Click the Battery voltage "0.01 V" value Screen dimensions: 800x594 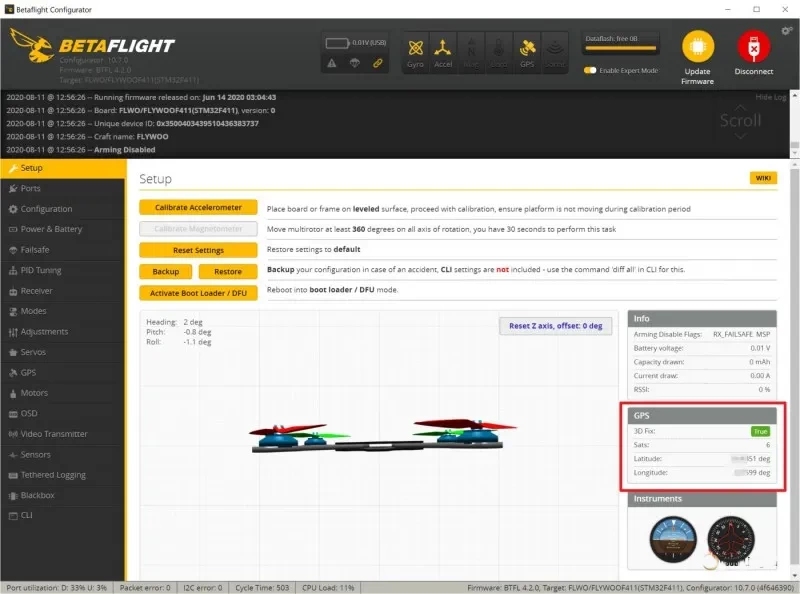(760, 348)
